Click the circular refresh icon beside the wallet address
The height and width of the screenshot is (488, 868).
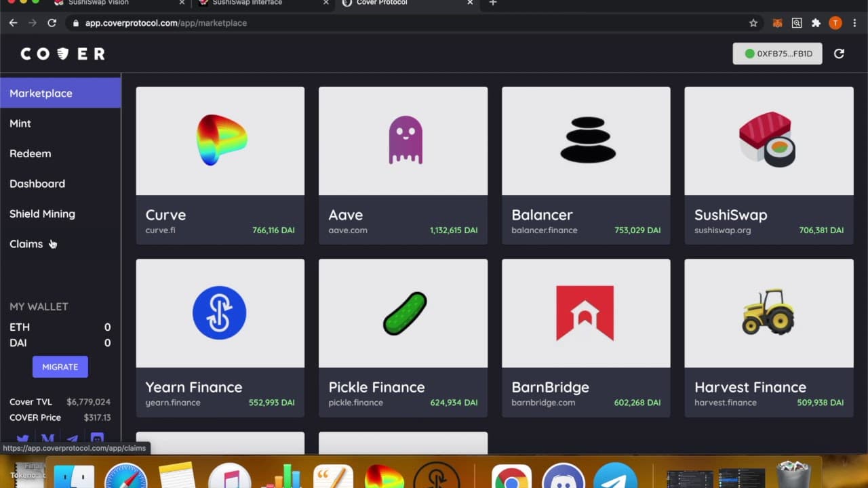tap(839, 54)
